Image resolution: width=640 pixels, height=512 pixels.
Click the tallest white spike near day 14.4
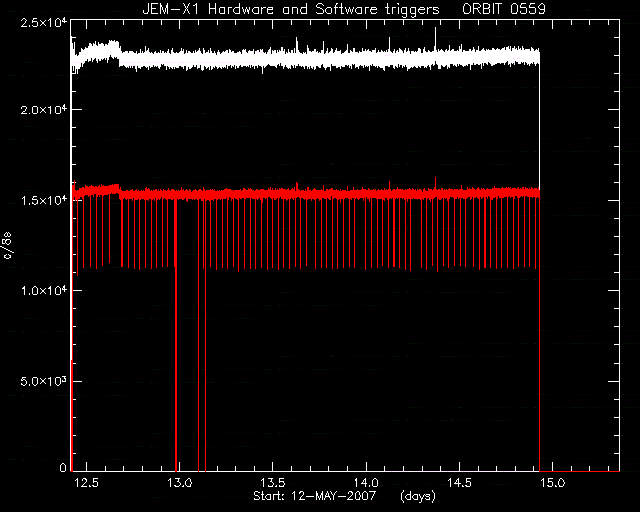point(436,39)
